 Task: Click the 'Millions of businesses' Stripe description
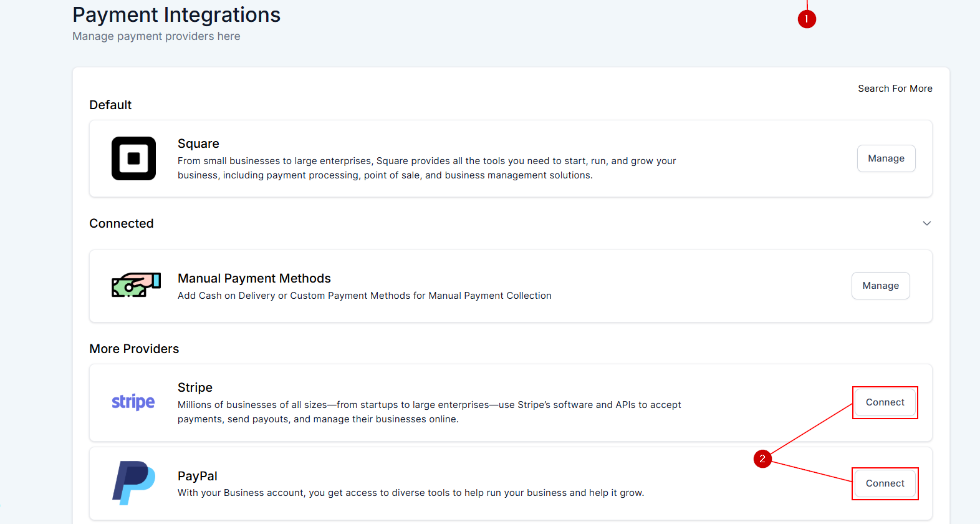coord(430,412)
